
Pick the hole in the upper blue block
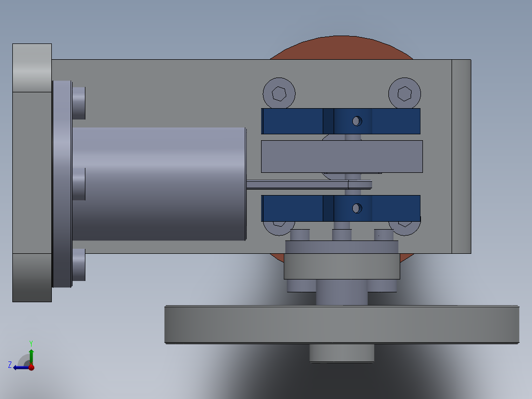click(x=357, y=121)
